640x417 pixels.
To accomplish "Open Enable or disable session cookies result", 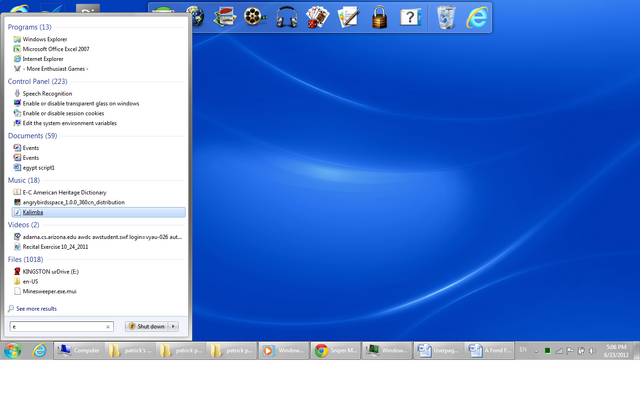I will click(98, 113).
